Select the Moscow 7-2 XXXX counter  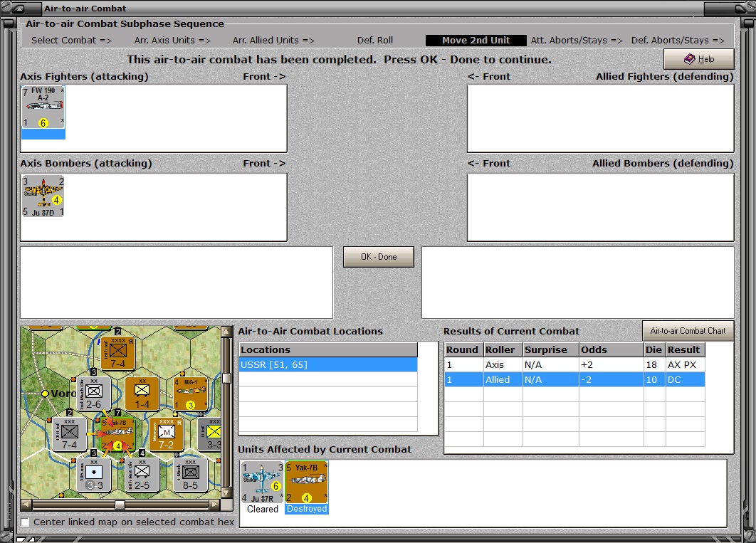[x=167, y=434]
